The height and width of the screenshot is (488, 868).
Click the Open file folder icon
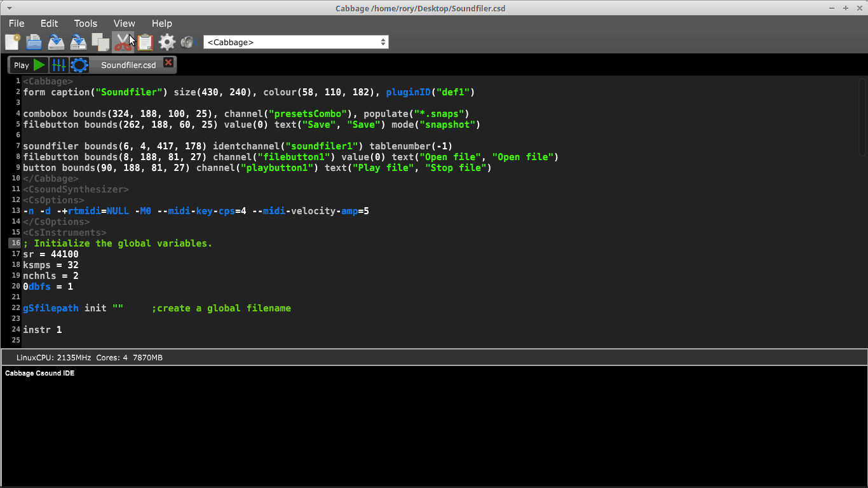coord(34,42)
